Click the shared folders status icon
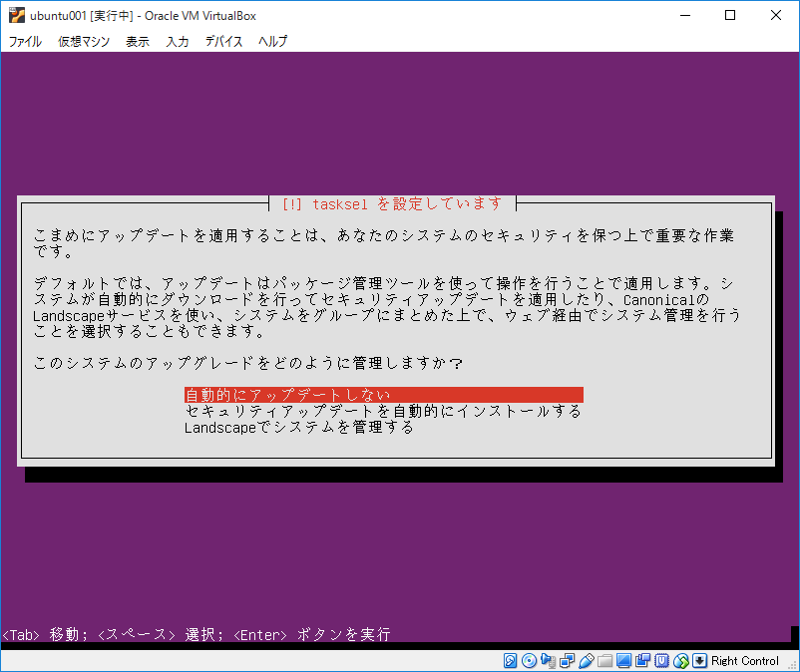Screen dimensions: 800x672 pos(603,660)
